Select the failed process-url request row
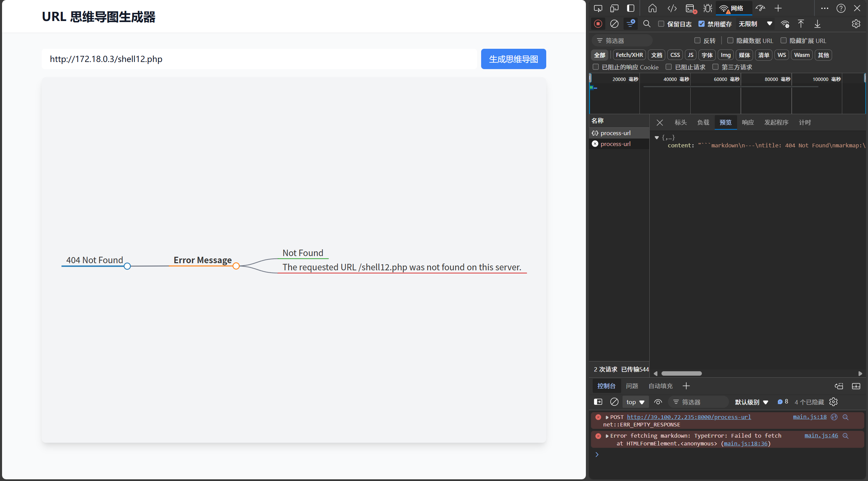The image size is (868, 481). click(x=619, y=144)
